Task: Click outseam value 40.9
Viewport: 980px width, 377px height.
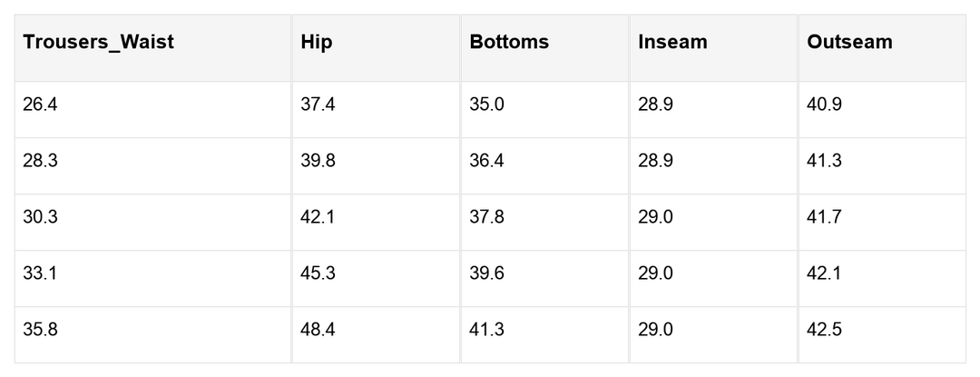Action: tap(824, 105)
